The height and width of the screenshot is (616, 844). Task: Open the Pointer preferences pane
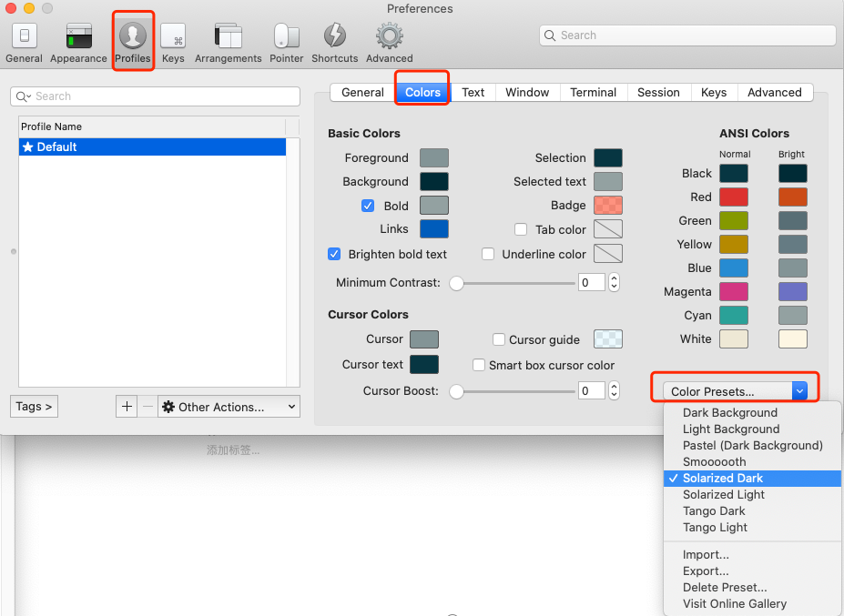[287, 43]
